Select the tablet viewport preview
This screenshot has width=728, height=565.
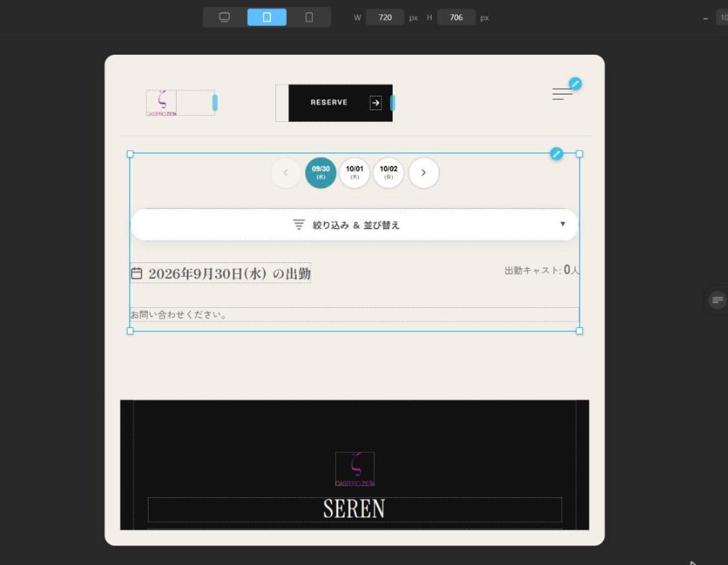[267, 17]
